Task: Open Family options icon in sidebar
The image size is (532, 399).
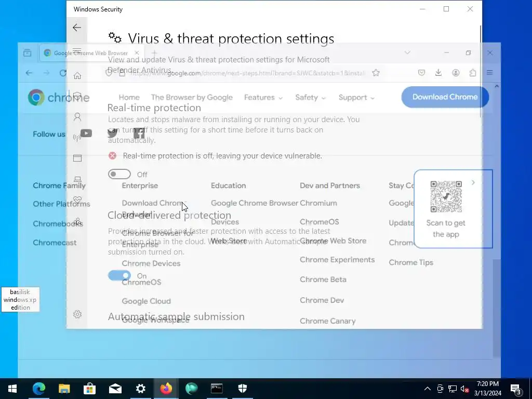Action: (77, 221)
